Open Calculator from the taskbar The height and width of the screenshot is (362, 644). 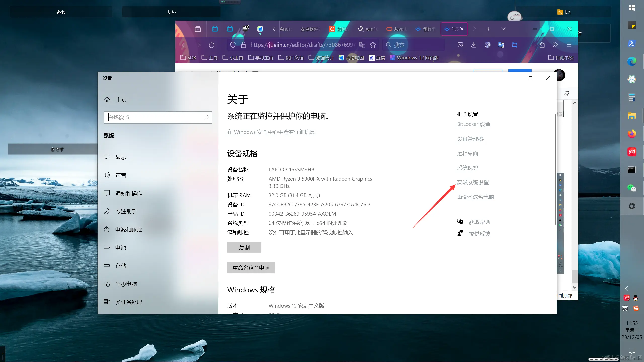(x=632, y=97)
